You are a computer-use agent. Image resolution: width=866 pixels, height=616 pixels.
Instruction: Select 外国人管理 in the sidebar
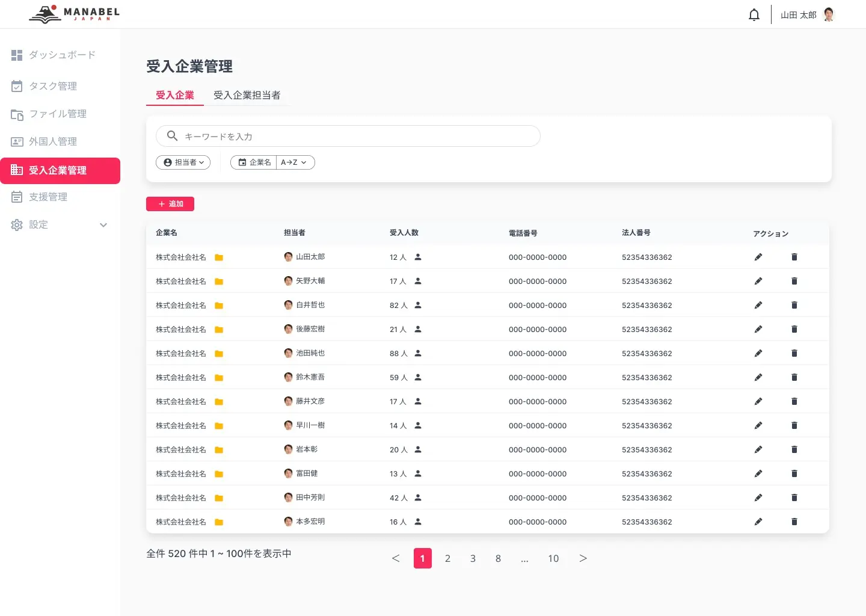[53, 141]
